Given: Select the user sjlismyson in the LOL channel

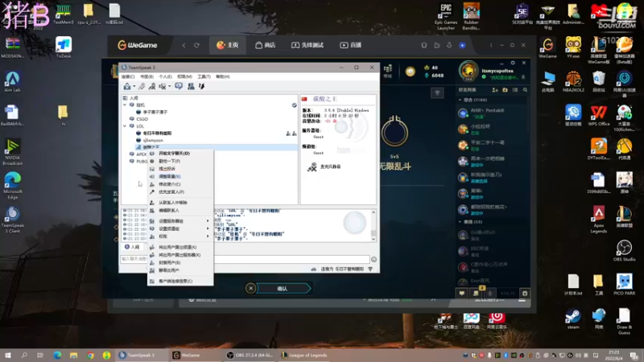Looking at the screenshot, I should (153, 140).
